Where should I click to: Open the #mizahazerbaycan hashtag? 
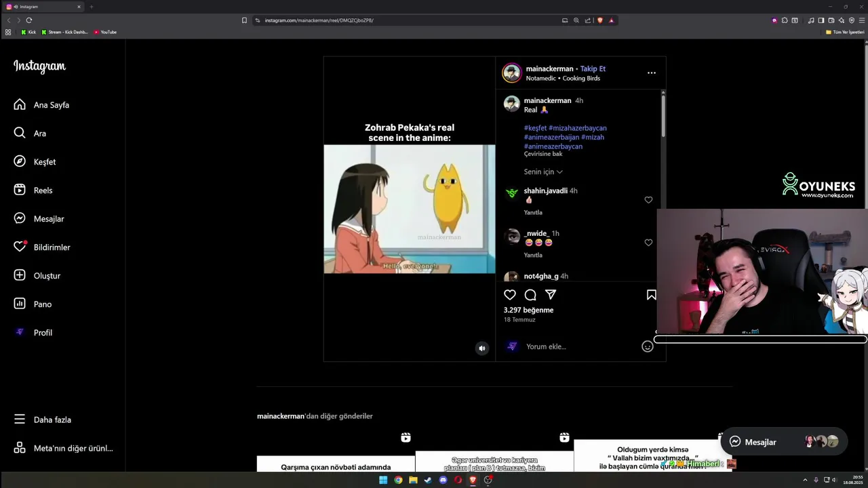tap(578, 128)
